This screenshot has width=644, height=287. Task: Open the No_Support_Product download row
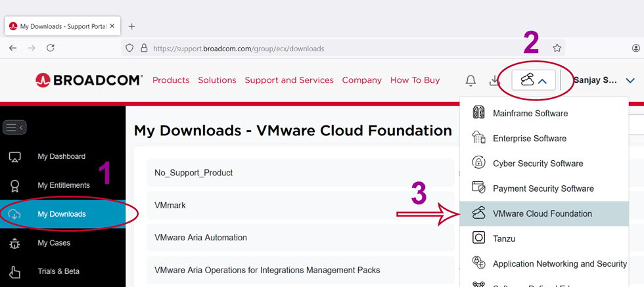coord(300,173)
